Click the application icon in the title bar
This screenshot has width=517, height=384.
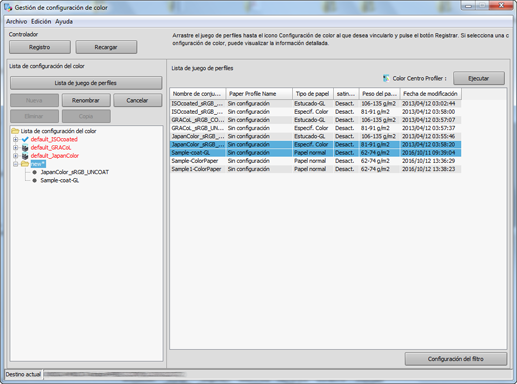8,7
